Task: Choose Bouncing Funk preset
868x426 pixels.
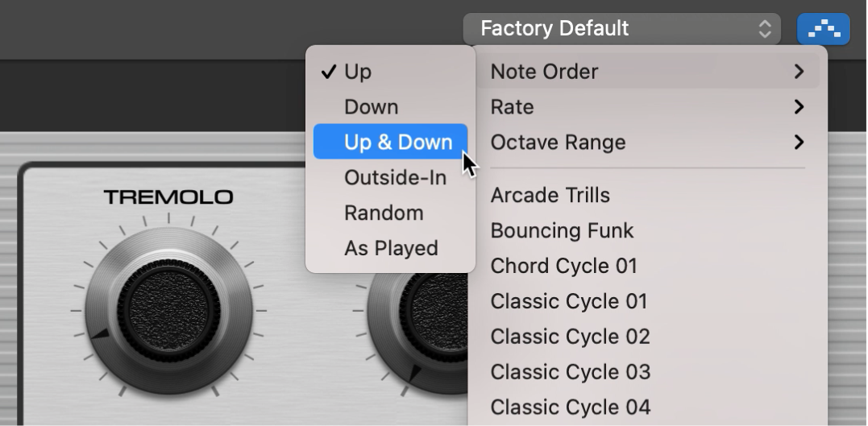Action: coord(562,231)
